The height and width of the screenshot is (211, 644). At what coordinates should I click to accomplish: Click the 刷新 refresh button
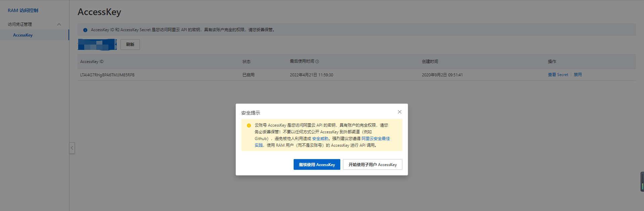[130, 45]
